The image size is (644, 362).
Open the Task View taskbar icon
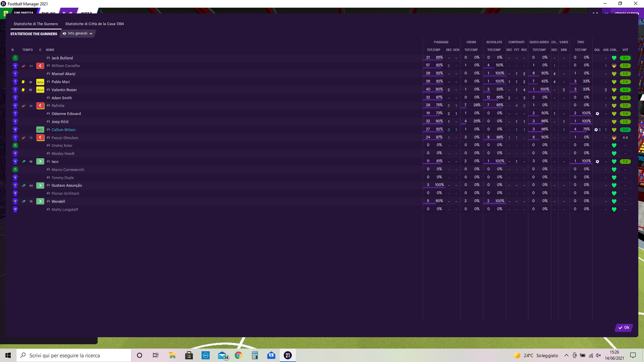tap(155, 355)
